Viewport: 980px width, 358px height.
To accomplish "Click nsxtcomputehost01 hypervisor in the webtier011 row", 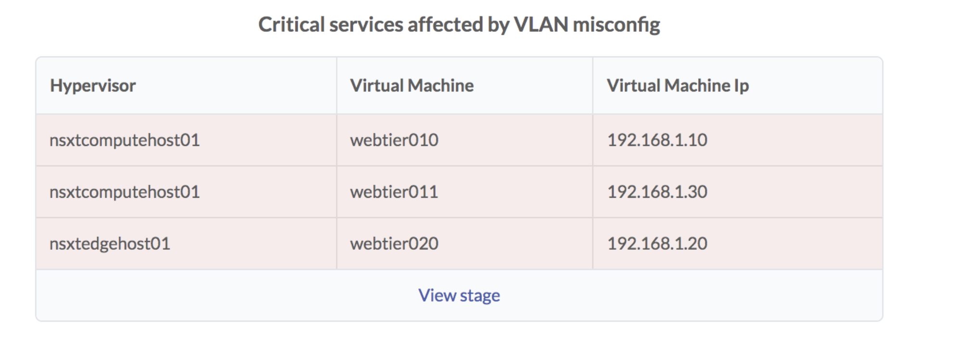I will 124,192.
